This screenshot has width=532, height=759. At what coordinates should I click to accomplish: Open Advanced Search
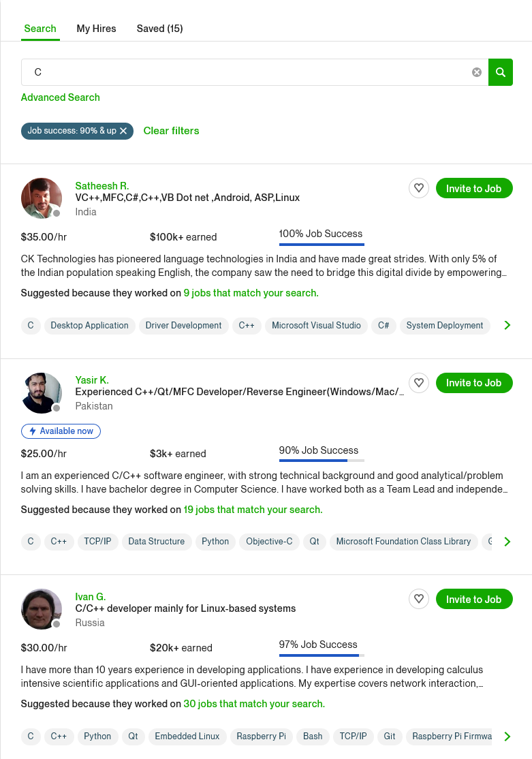coord(60,97)
